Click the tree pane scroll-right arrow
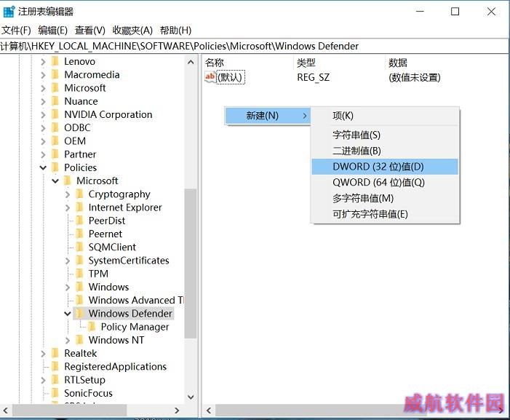The width and height of the screenshot is (510, 420). [177, 411]
